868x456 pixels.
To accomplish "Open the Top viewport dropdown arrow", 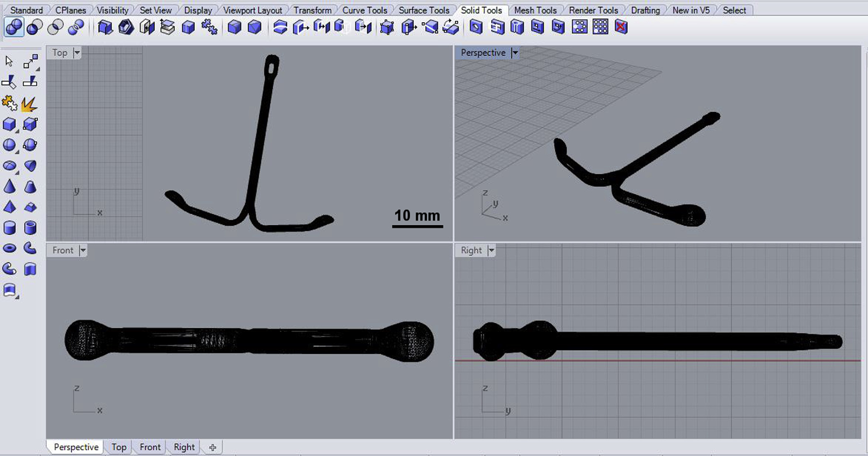I will [x=77, y=53].
